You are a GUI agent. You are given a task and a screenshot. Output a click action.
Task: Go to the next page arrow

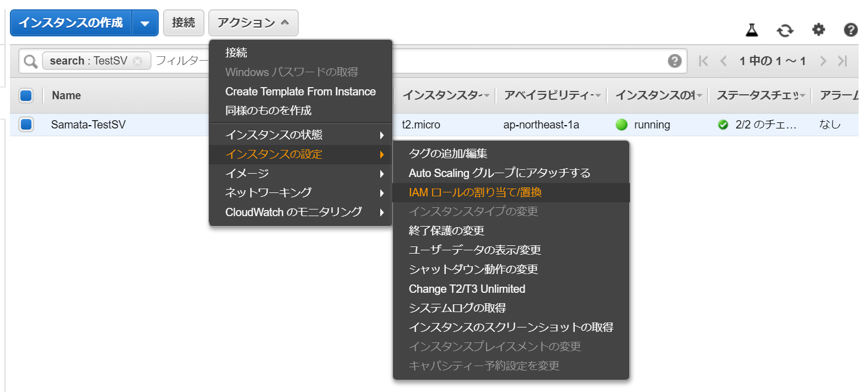[823, 61]
